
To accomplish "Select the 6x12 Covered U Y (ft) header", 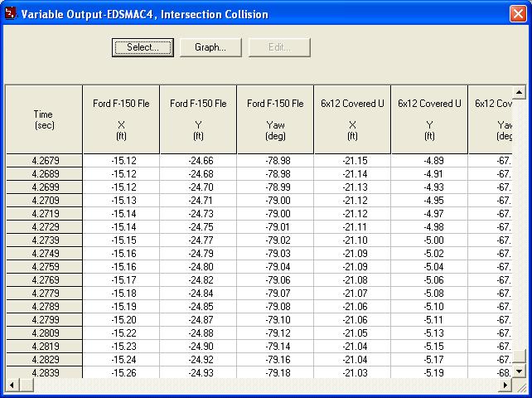I will (x=429, y=119).
